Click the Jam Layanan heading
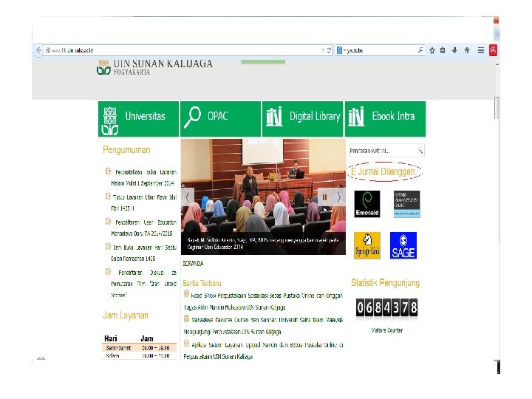This screenshot has height=399, width=532. (126, 316)
